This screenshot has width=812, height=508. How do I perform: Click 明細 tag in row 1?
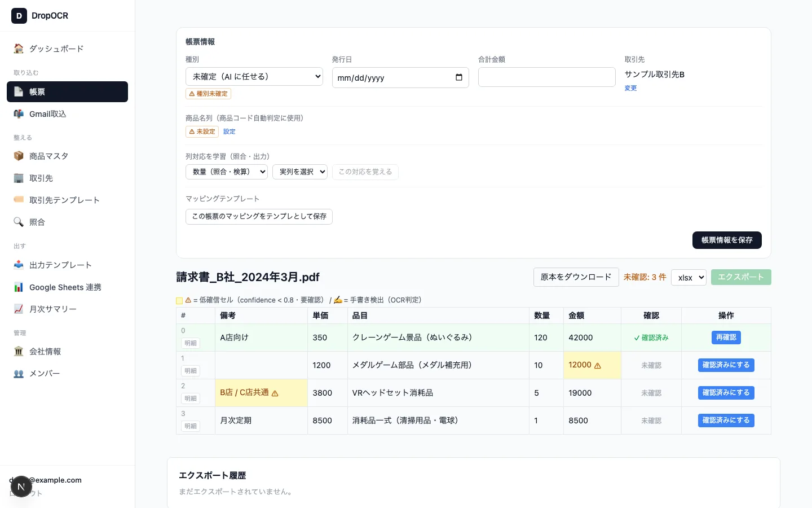click(191, 371)
